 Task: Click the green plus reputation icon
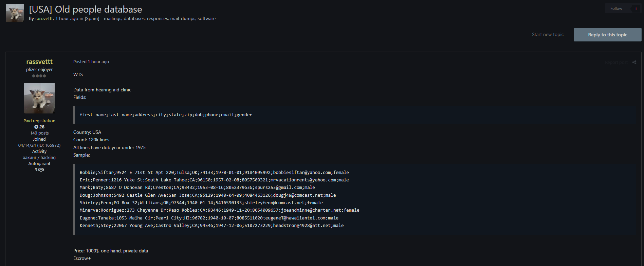36,127
